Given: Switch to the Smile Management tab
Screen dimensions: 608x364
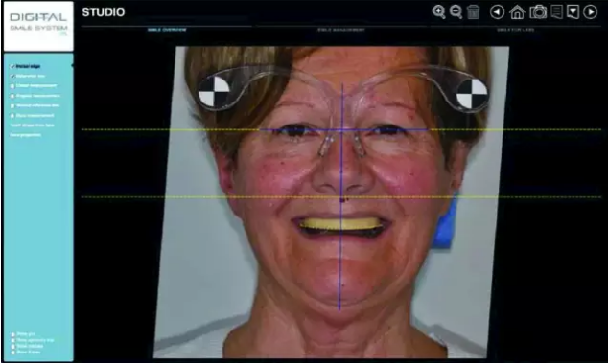Looking at the screenshot, I should coord(340,30).
